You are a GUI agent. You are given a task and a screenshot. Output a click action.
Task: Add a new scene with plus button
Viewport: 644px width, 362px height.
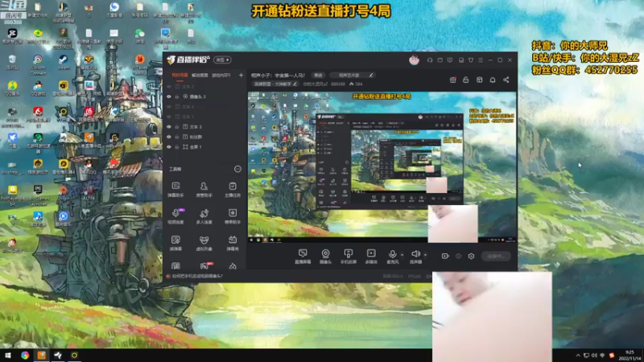(x=241, y=76)
